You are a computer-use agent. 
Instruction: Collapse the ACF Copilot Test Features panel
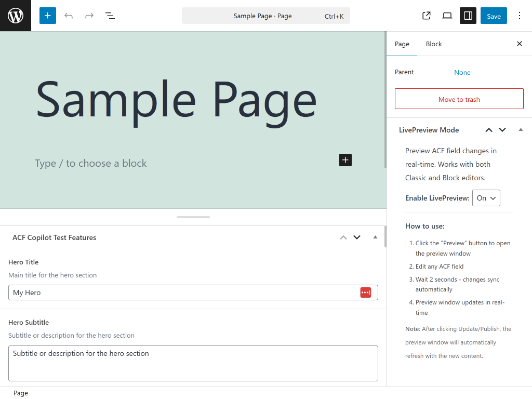(375, 237)
